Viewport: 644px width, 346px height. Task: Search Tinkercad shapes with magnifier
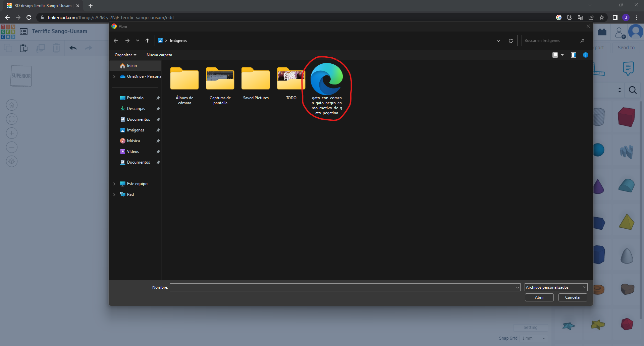click(x=633, y=90)
